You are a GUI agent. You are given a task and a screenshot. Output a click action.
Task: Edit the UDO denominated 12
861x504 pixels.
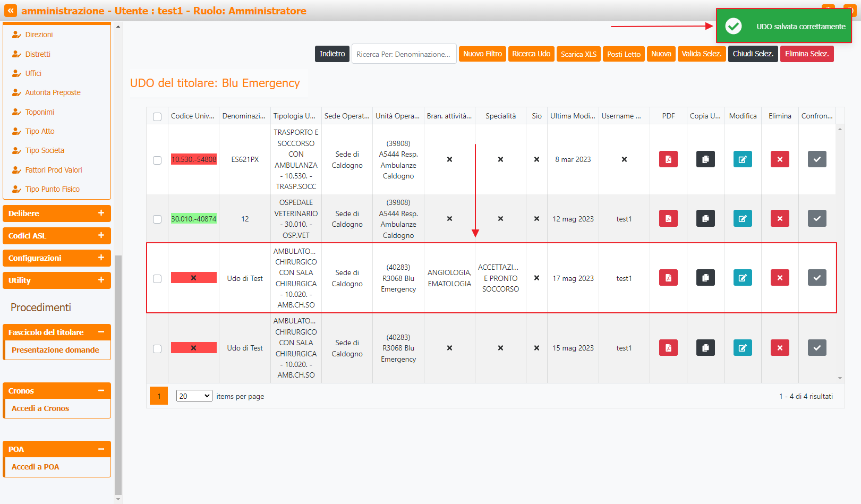(x=743, y=218)
